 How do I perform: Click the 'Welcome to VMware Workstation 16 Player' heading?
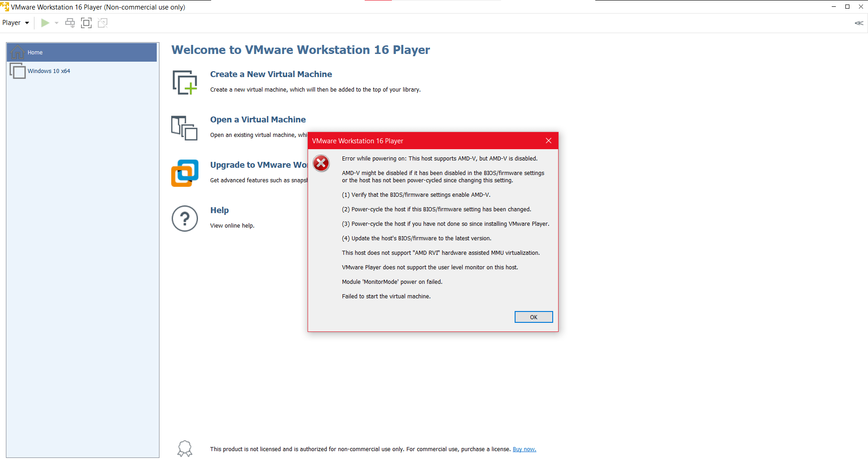301,50
